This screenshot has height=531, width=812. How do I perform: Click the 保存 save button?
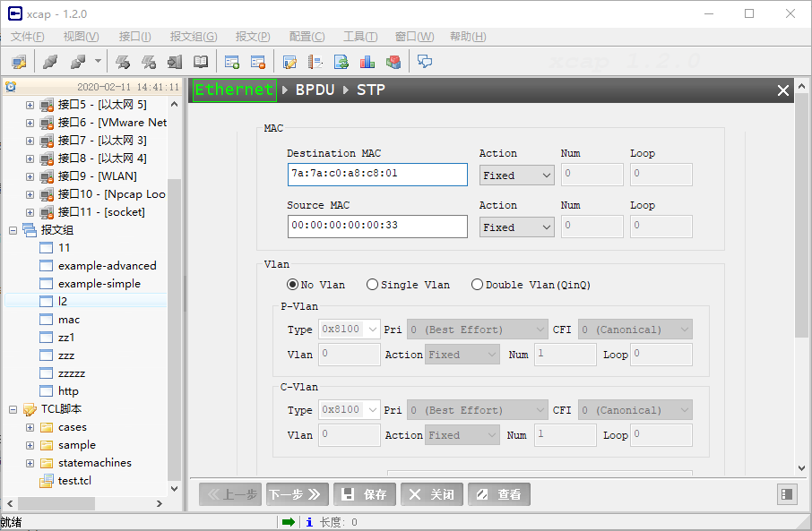365,494
